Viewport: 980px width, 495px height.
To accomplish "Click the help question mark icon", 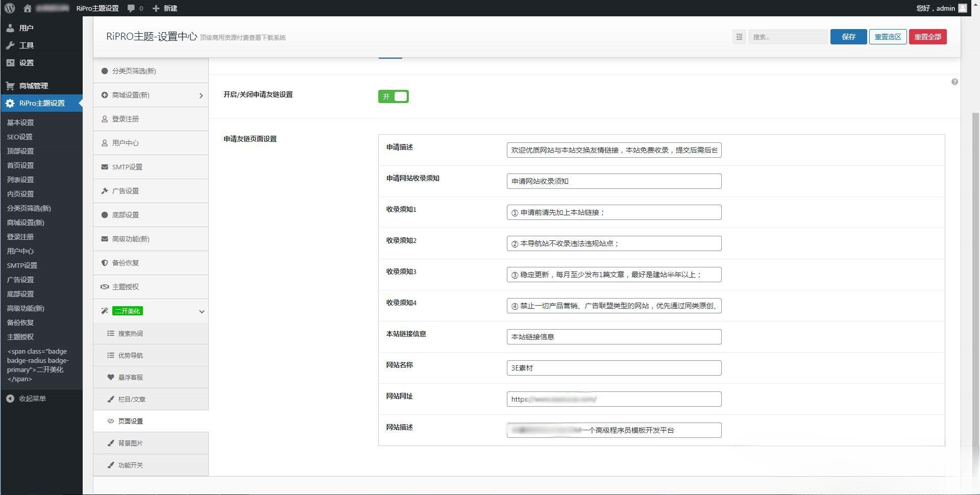I will pyautogui.click(x=954, y=82).
